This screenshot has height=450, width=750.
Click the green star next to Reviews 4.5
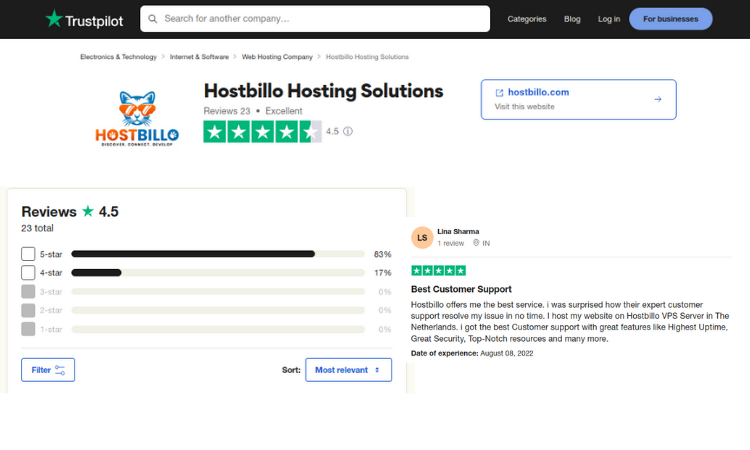tap(88, 211)
